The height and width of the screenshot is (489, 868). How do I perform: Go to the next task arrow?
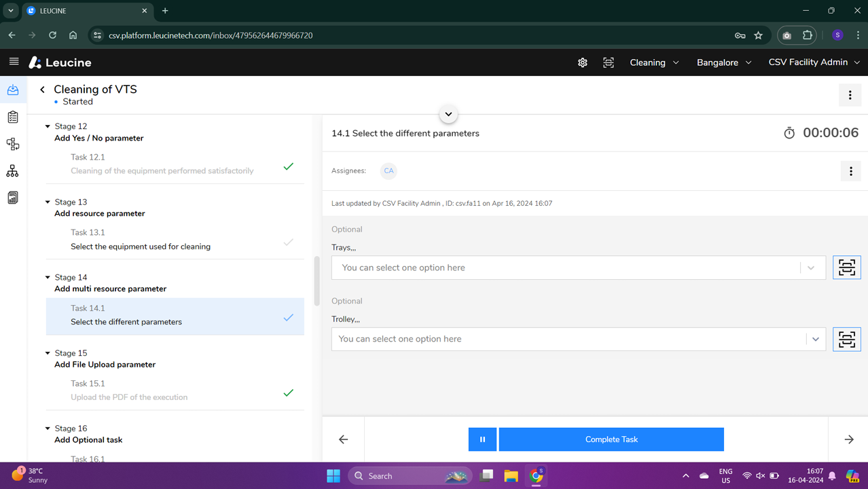coord(849,439)
